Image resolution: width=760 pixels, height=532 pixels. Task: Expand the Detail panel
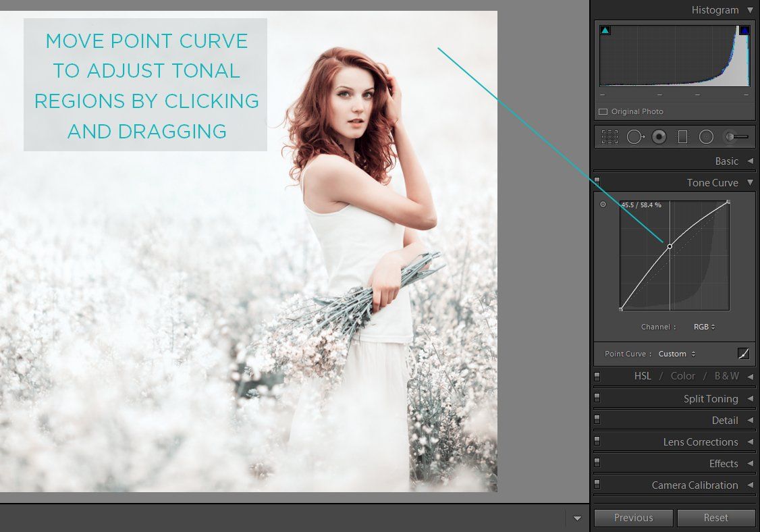pyautogui.click(x=751, y=420)
